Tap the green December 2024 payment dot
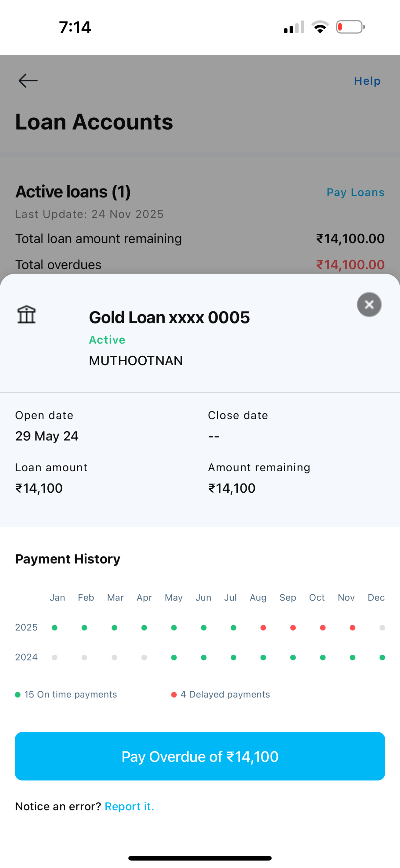400x868 pixels. coord(382,657)
